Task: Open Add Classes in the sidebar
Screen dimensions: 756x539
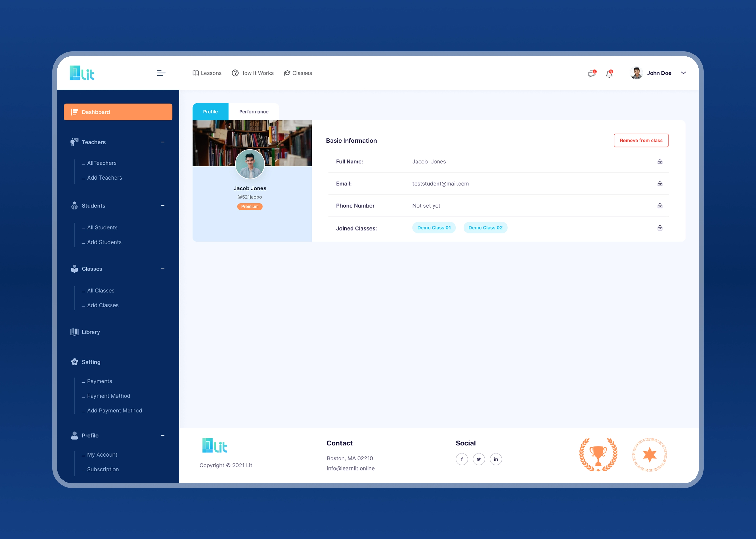Action: tap(103, 305)
